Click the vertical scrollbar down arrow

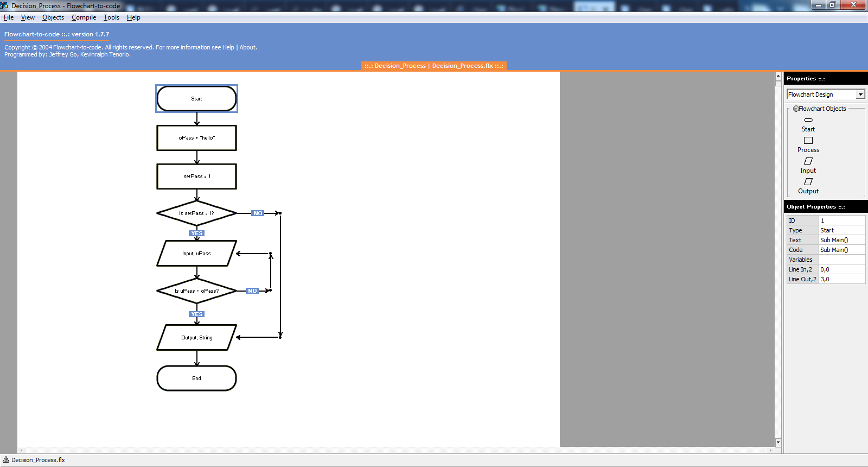coord(778,443)
